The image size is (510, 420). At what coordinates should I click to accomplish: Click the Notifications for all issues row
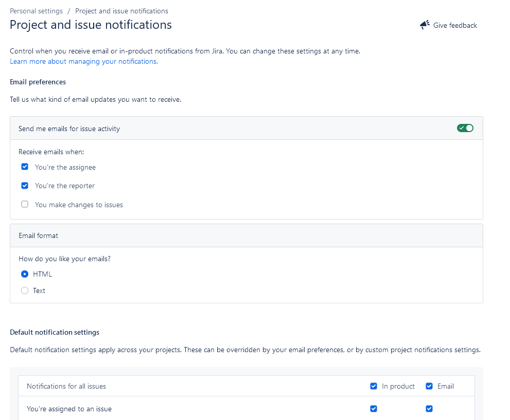[x=247, y=386]
